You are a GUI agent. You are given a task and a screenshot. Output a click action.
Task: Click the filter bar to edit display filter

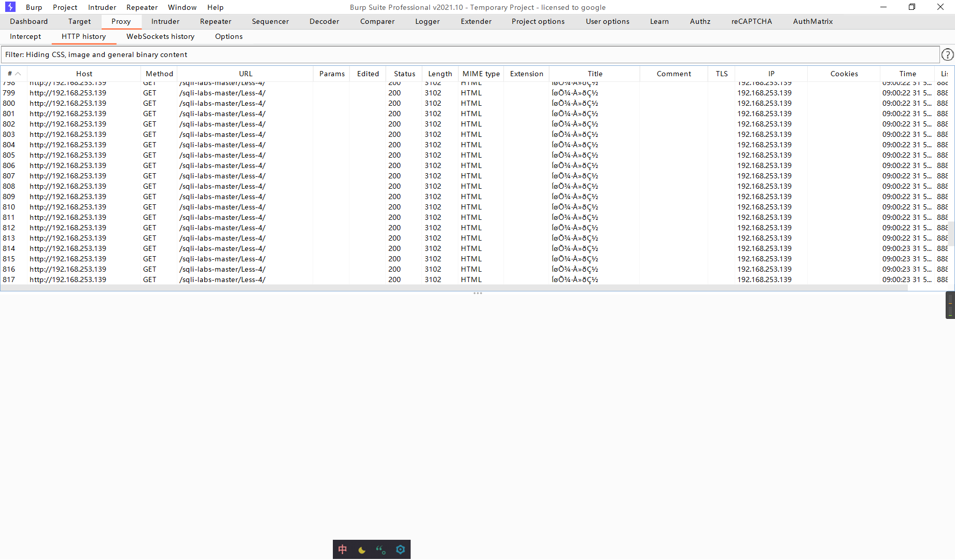click(x=470, y=54)
